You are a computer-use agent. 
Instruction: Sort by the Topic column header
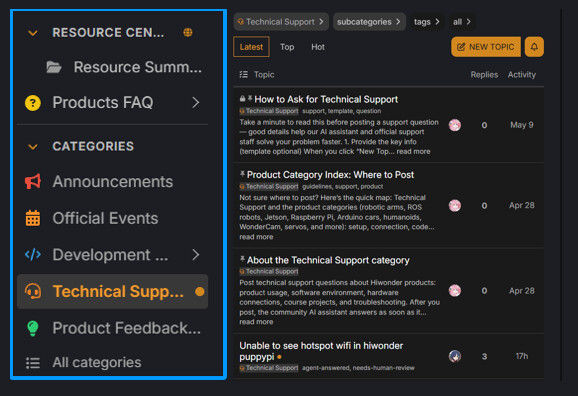[x=264, y=75]
